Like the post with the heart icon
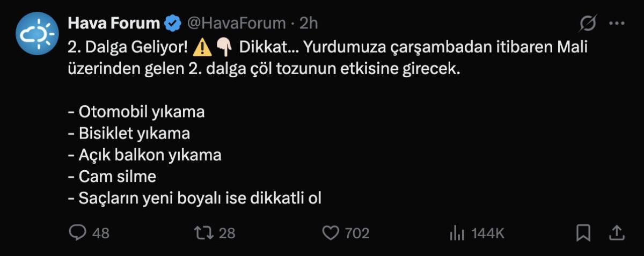The height and width of the screenshot is (256, 644). [x=331, y=232]
